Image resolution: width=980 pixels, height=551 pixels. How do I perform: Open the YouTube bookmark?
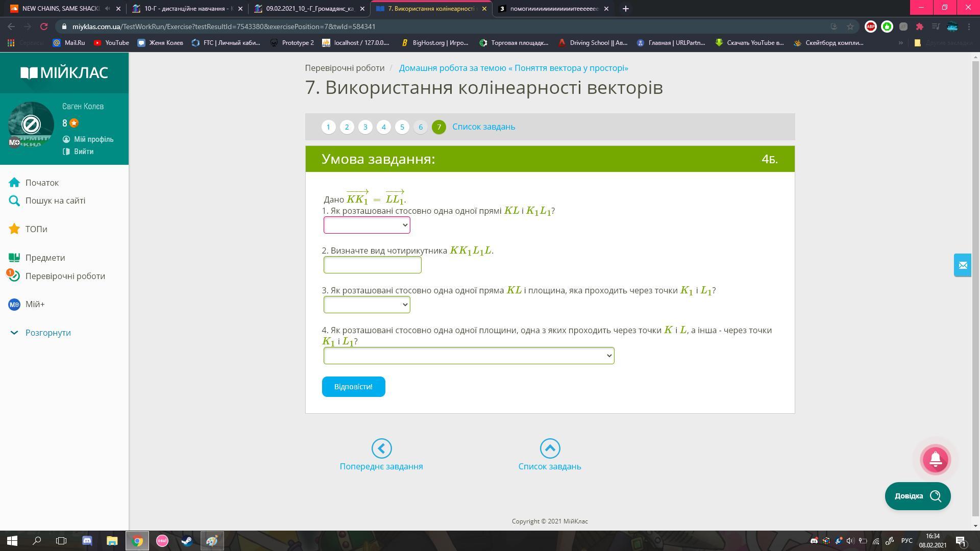point(111,43)
